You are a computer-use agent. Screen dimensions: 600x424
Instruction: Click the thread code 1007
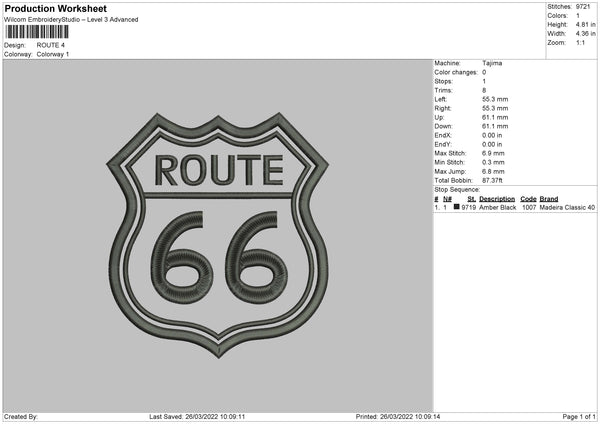529,208
